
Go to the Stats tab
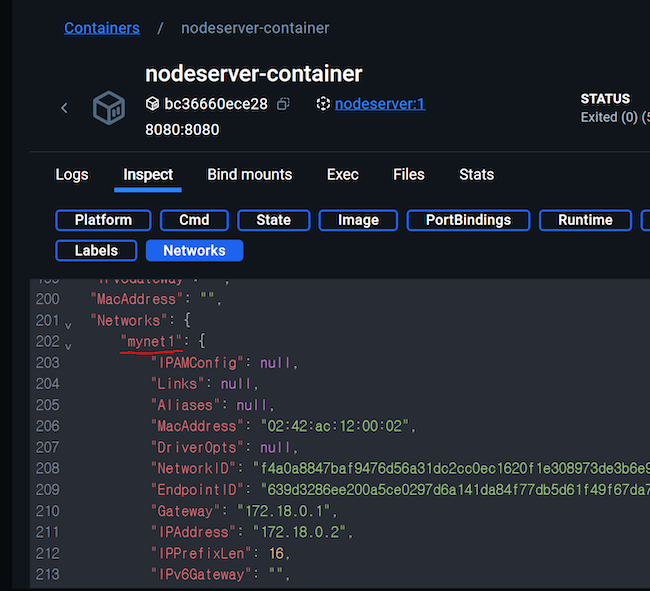click(x=476, y=174)
